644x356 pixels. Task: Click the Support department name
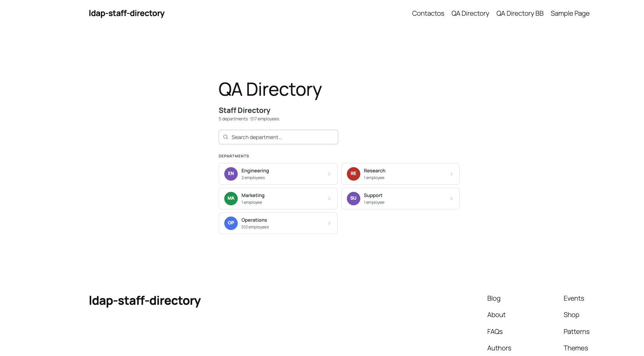[373, 196]
